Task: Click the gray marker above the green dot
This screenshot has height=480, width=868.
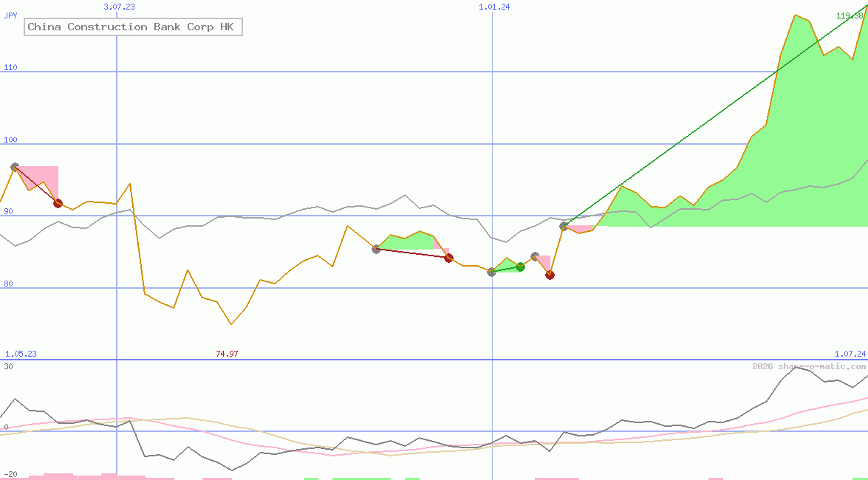Action: (x=534, y=256)
